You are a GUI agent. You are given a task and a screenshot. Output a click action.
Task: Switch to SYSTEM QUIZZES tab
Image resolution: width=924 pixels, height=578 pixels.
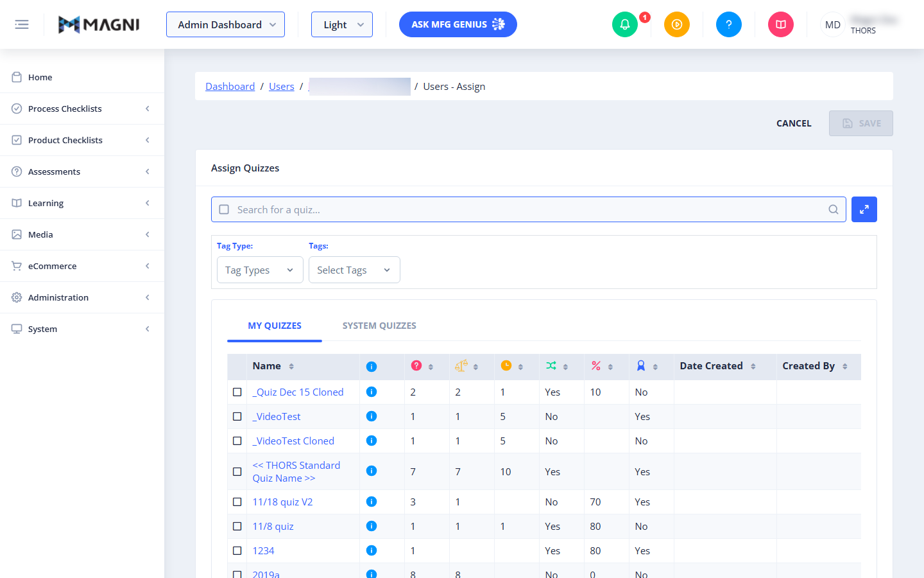(379, 326)
